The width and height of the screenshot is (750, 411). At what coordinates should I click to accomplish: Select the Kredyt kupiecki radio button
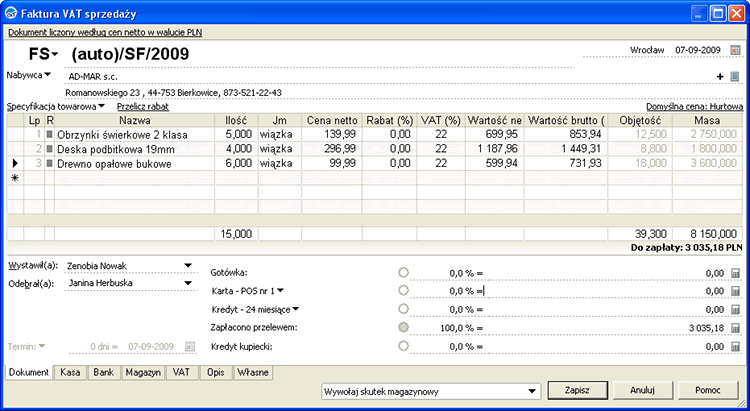tap(404, 346)
